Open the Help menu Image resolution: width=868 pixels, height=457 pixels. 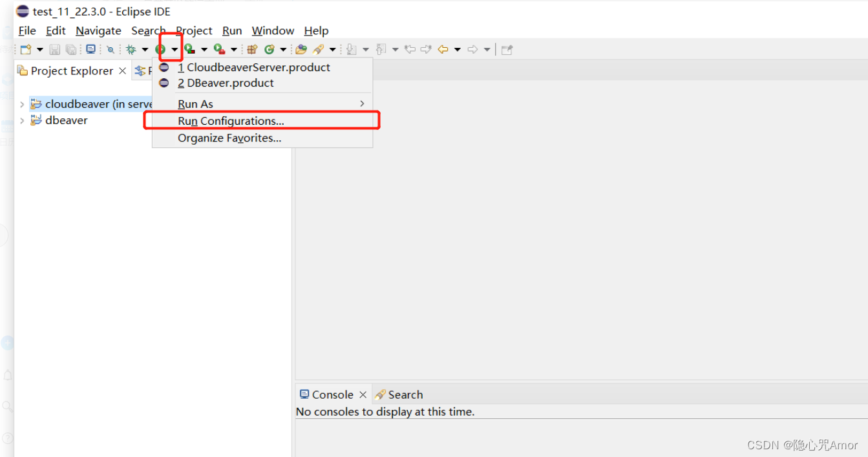point(317,30)
